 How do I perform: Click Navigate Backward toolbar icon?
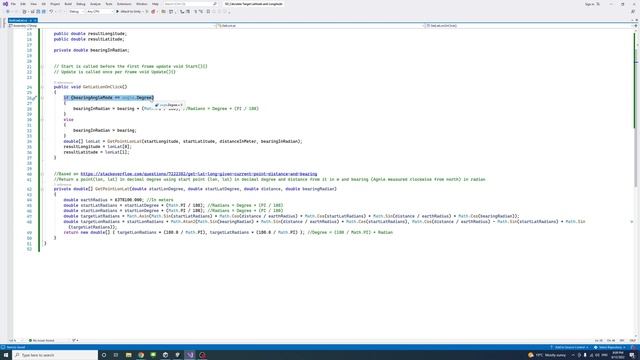[x=8, y=12]
